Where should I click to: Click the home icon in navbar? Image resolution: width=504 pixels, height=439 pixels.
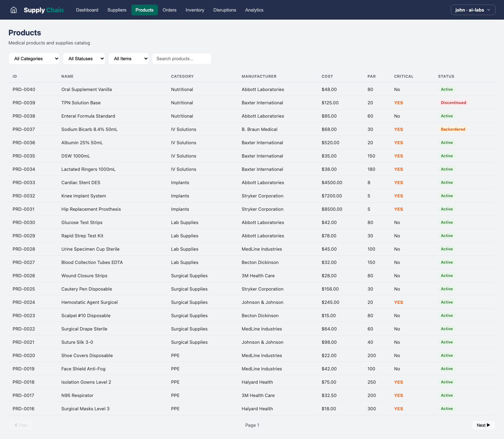pyautogui.click(x=13, y=10)
